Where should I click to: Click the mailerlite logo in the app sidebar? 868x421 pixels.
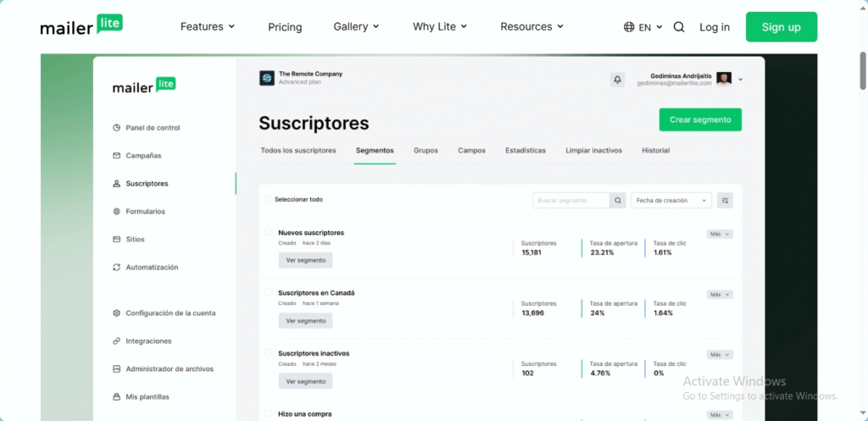tap(144, 86)
